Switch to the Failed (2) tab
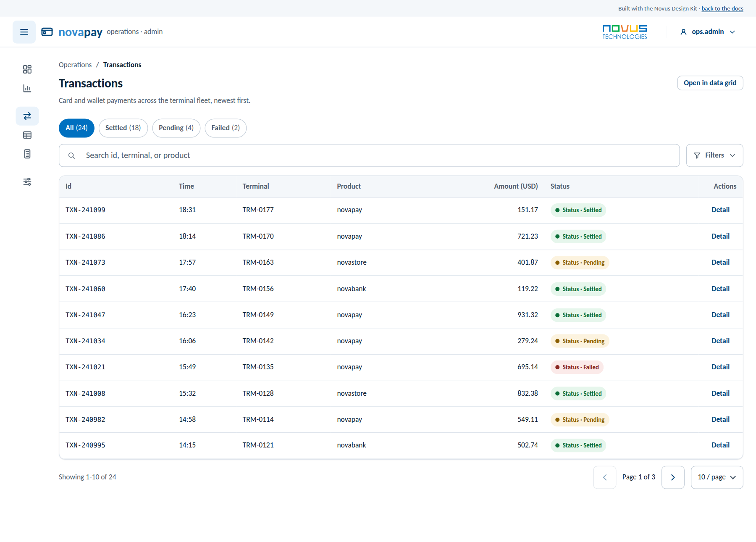 tap(226, 128)
